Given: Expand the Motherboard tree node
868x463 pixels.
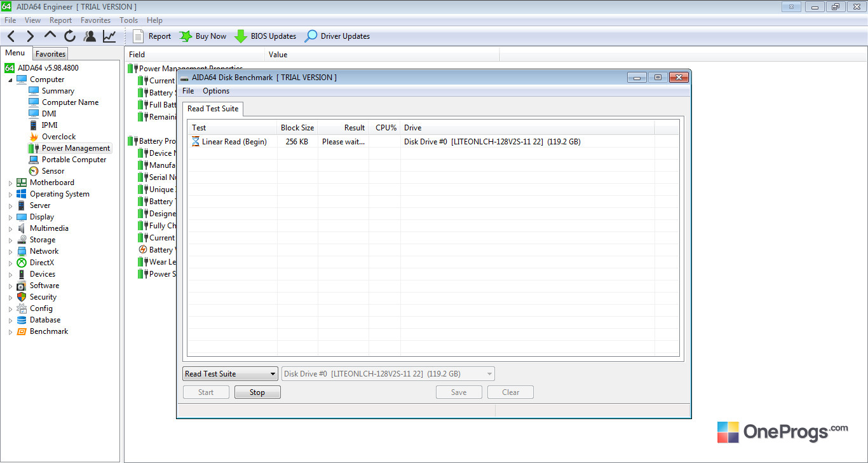Looking at the screenshot, I should (10, 183).
